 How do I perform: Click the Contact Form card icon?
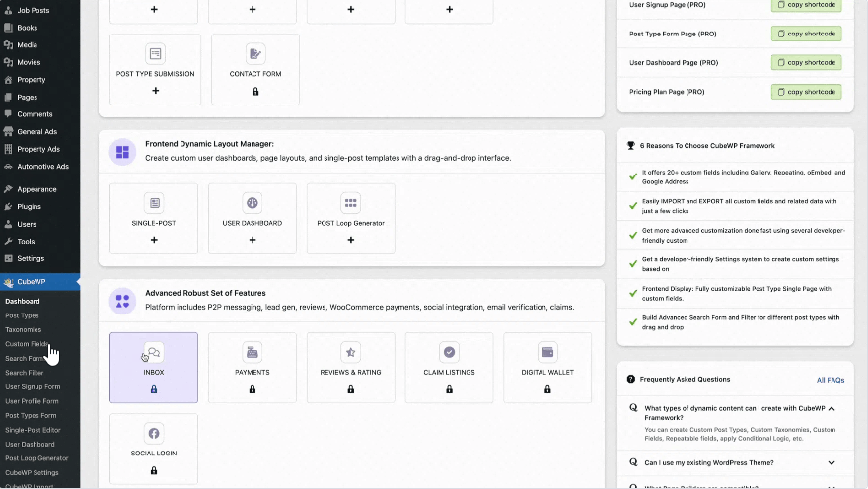pos(255,53)
